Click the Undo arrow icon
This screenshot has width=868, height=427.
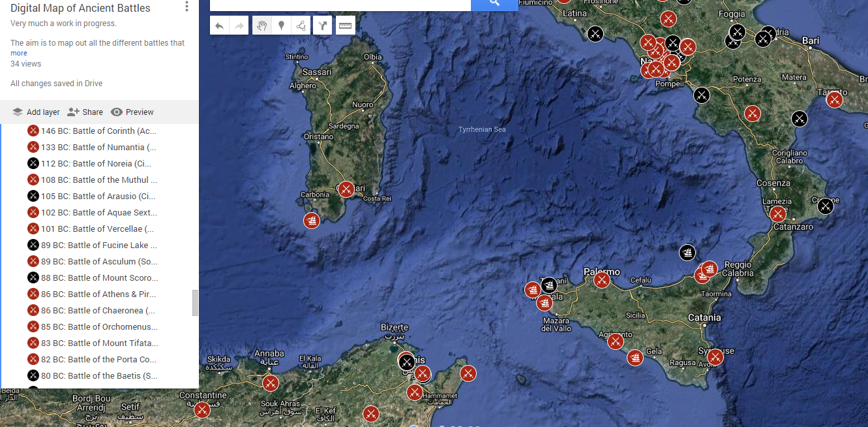[220, 25]
